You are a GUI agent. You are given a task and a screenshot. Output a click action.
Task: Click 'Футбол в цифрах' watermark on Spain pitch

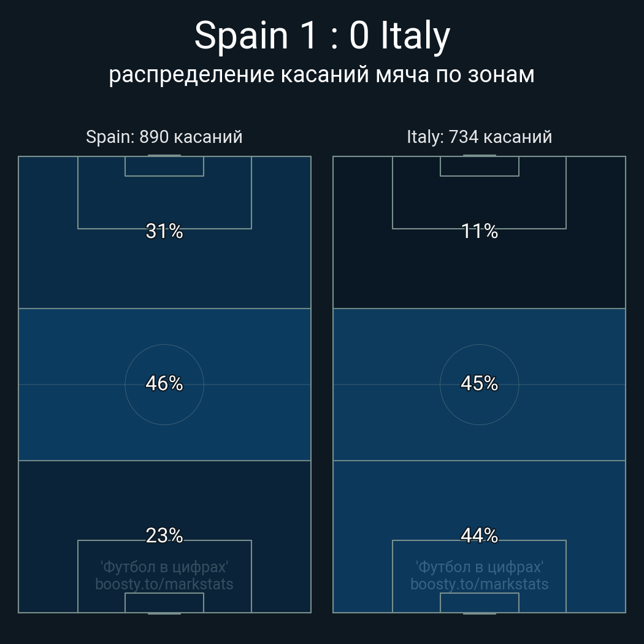click(x=164, y=567)
